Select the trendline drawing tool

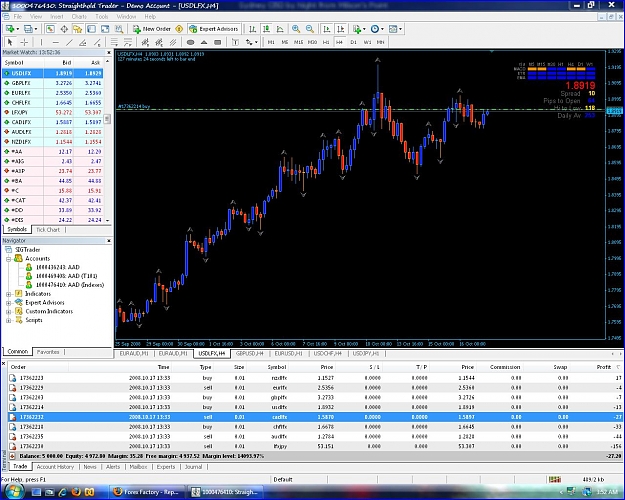point(69,42)
